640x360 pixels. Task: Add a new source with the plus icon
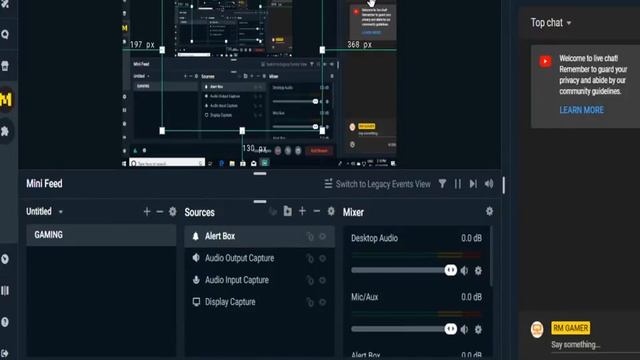302,211
